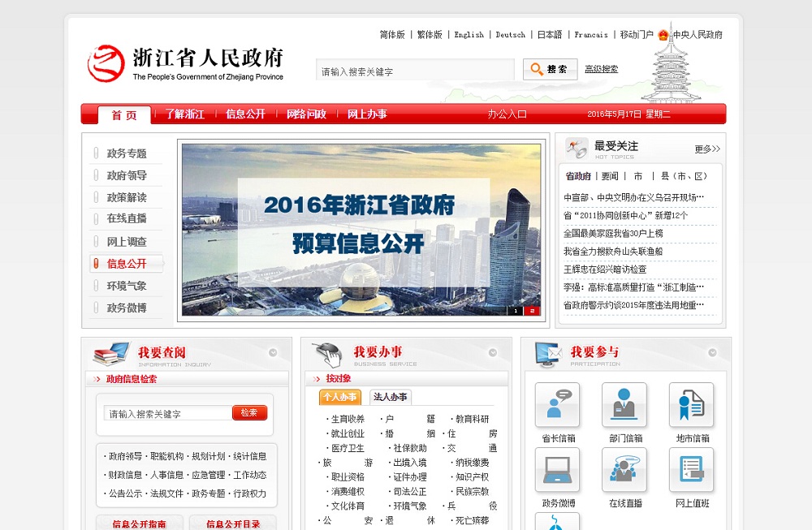812x530 pixels.
Task: Click the red 检索 button
Action: 249,412
